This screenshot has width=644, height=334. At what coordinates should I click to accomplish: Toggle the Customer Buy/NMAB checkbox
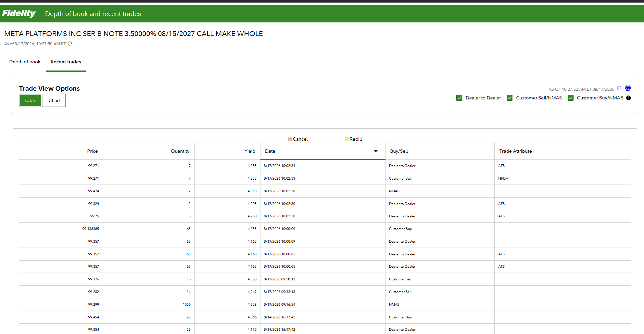pos(570,98)
